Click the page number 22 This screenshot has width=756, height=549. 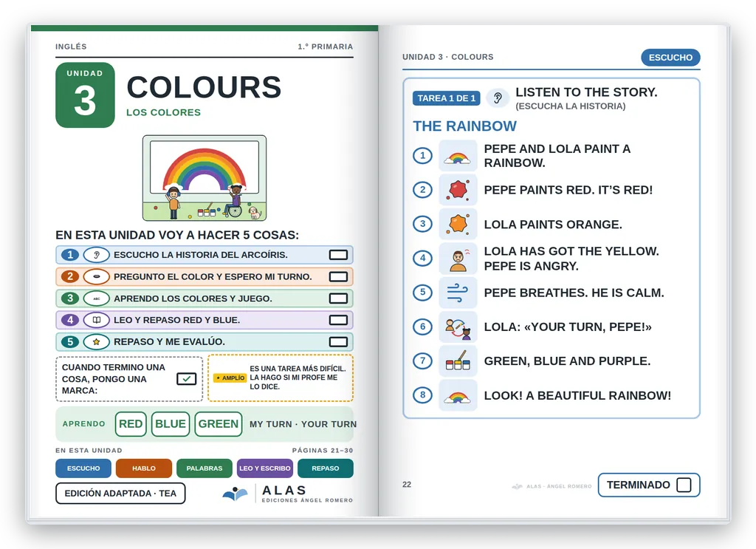[407, 485]
